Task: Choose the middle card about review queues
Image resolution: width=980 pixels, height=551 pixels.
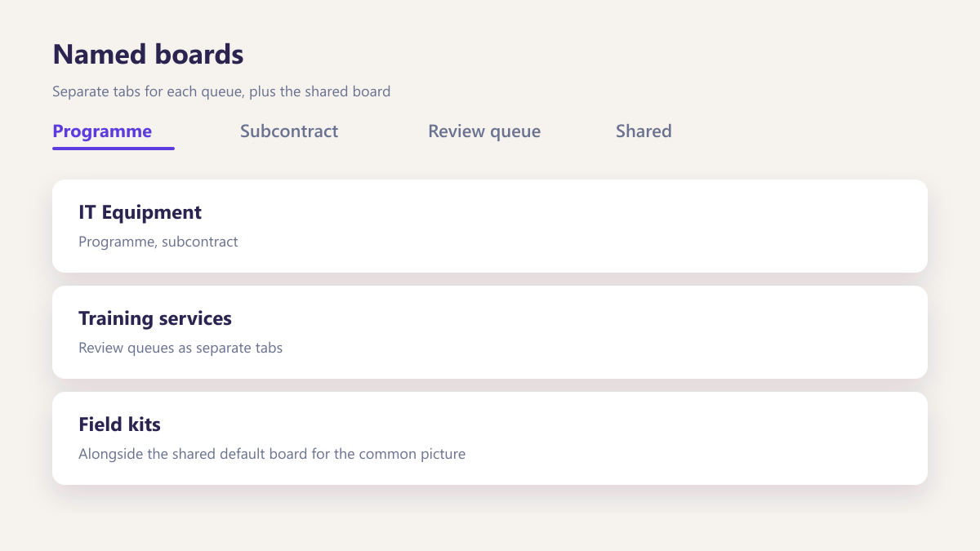Action: click(490, 332)
